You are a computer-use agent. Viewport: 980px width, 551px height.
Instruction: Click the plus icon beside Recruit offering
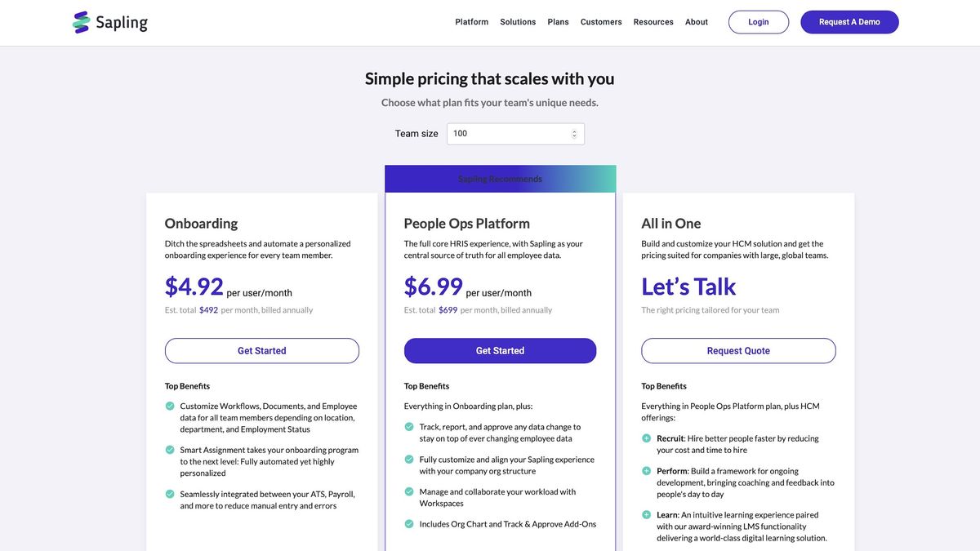[646, 438]
